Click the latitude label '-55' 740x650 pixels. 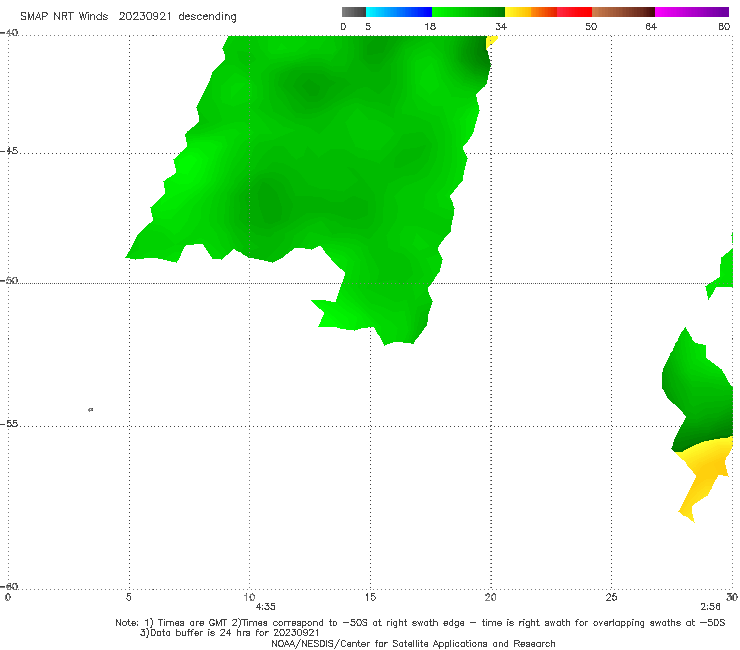pyautogui.click(x=9, y=423)
